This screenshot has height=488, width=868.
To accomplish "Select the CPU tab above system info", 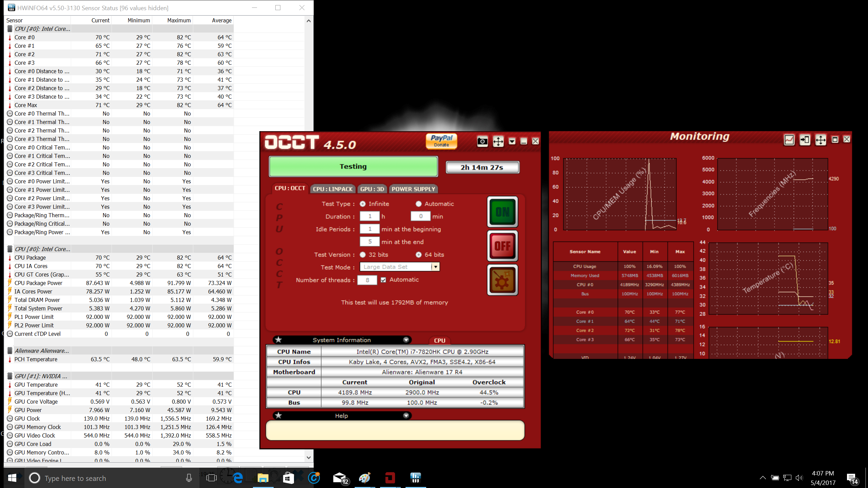I will pyautogui.click(x=439, y=341).
